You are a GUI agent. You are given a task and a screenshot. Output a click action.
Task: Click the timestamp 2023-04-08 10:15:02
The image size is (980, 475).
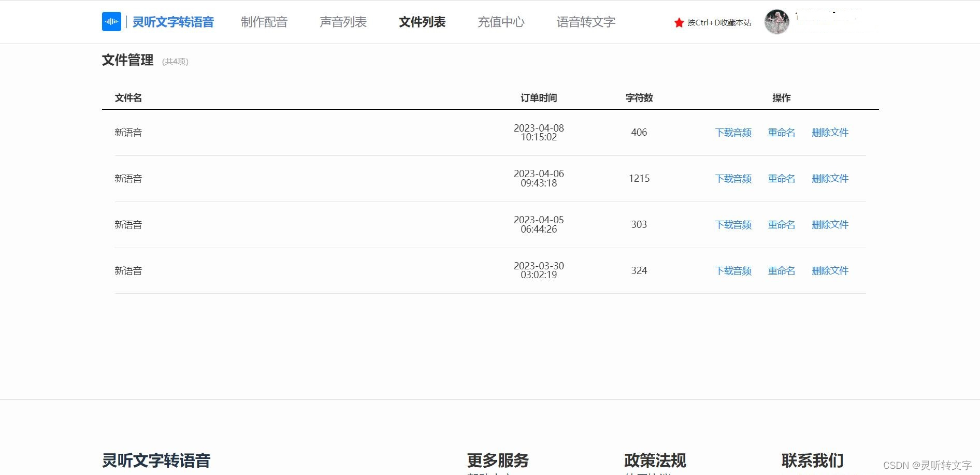pos(539,133)
